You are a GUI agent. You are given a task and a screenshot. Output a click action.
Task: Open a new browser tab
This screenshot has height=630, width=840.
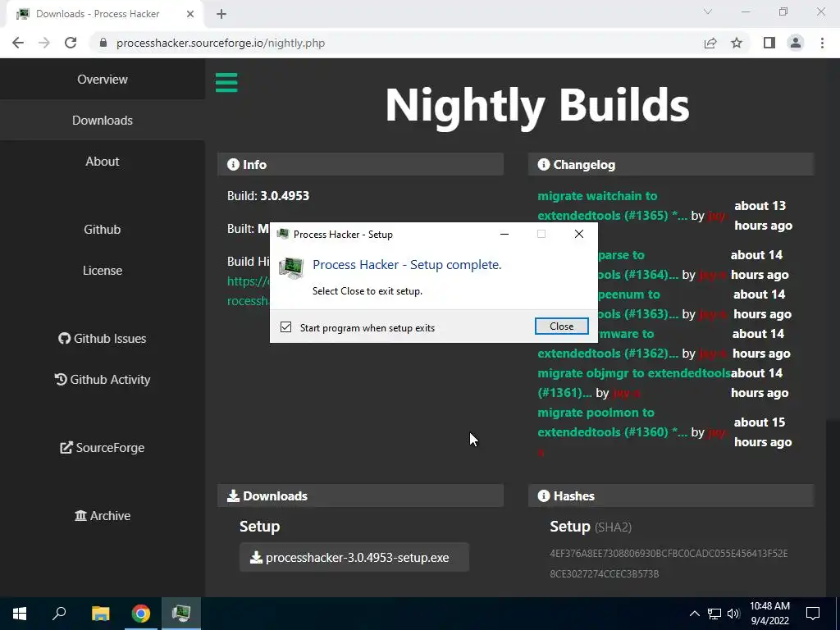click(x=221, y=14)
